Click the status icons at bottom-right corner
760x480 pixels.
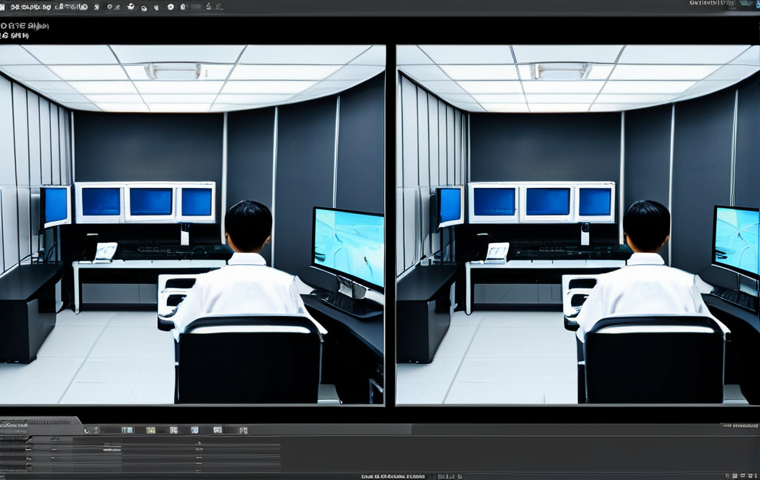742,476
